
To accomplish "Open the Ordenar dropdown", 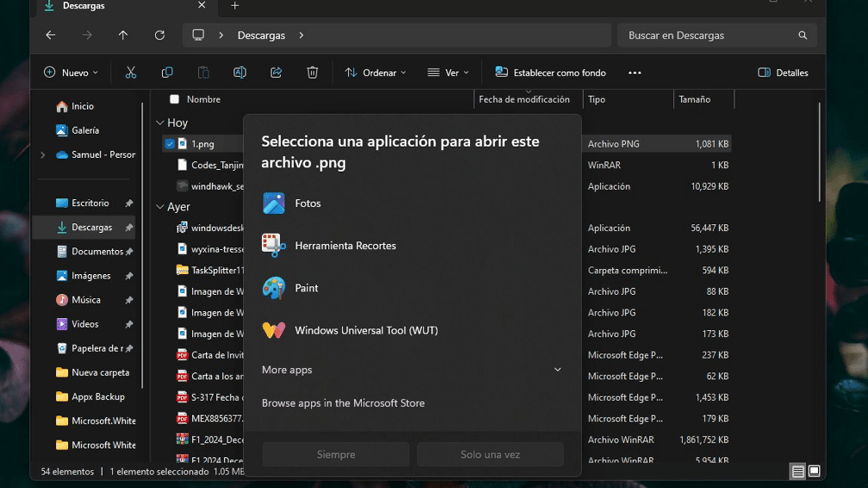I will tap(375, 73).
